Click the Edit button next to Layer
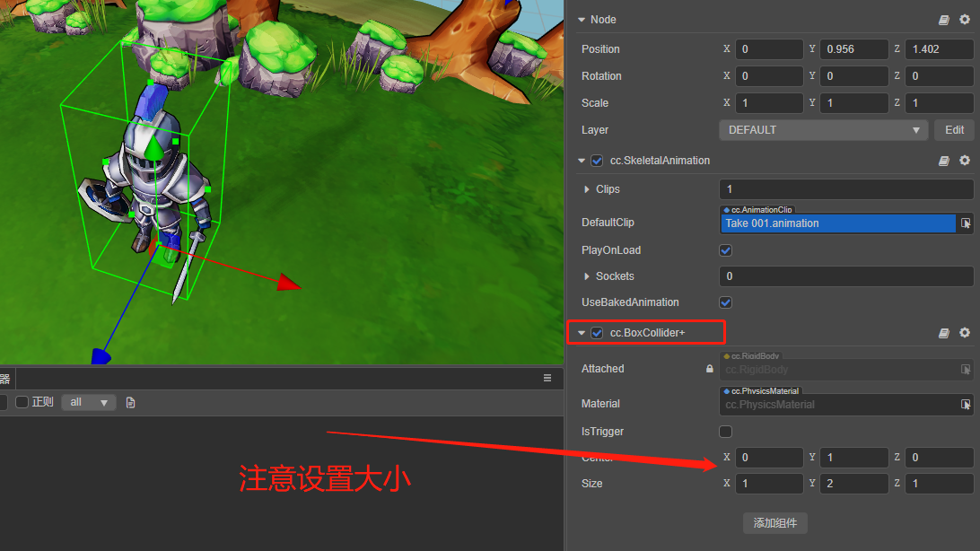 [x=955, y=130]
